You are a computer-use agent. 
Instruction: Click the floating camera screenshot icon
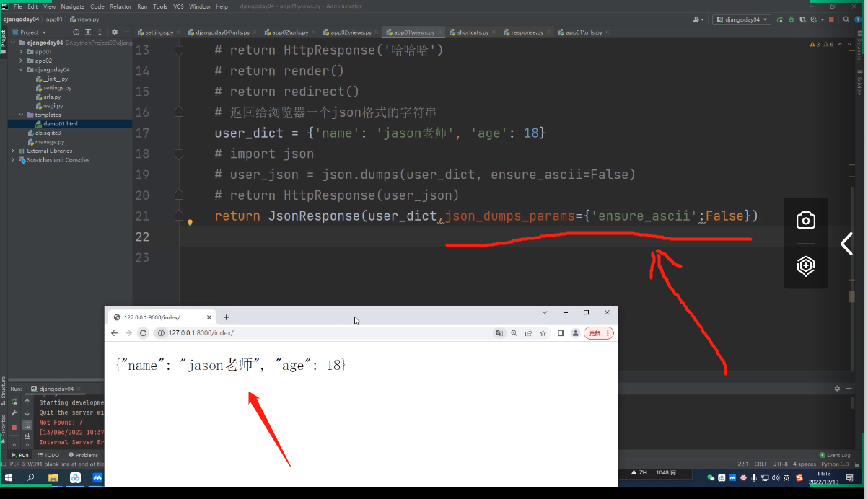pos(805,221)
